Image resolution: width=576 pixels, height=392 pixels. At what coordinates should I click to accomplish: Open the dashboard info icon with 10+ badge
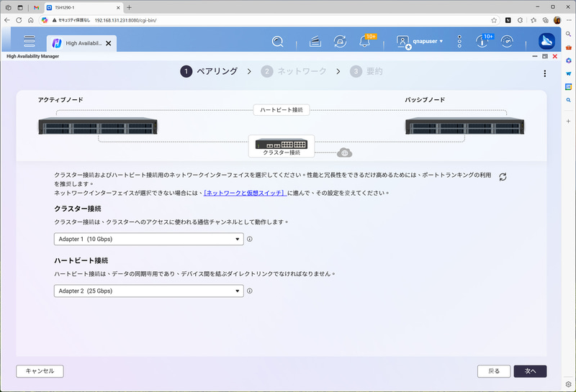pyautogui.click(x=482, y=42)
